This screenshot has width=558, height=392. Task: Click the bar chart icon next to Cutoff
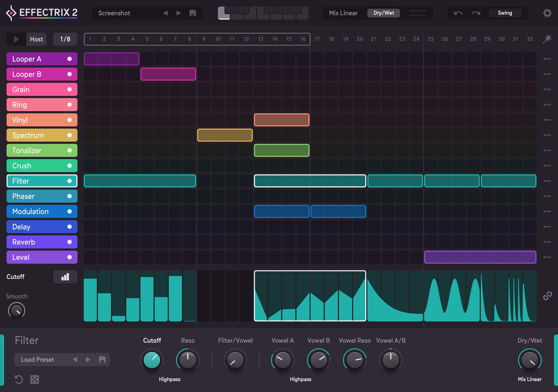pos(64,276)
